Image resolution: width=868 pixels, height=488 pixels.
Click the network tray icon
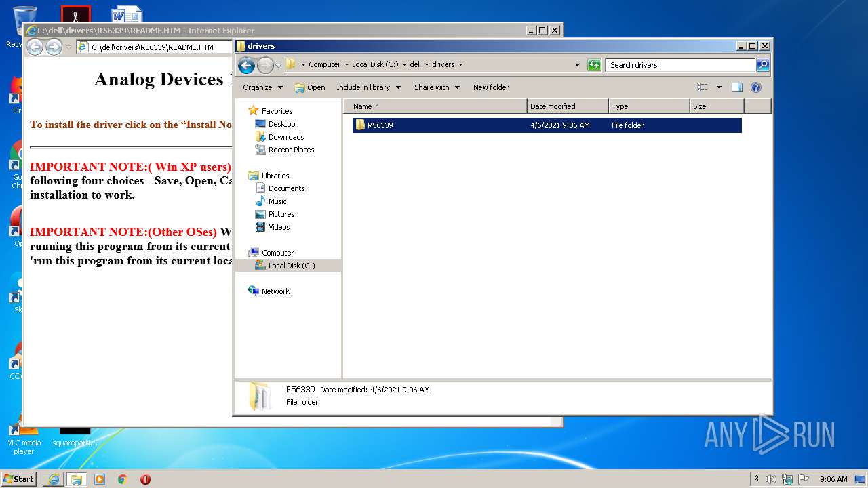point(787,479)
